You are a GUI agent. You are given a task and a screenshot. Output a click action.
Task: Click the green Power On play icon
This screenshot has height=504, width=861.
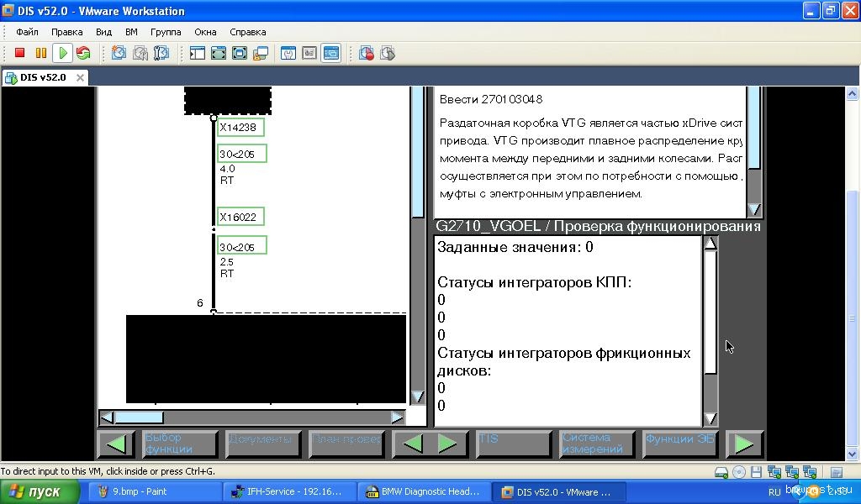click(x=62, y=53)
